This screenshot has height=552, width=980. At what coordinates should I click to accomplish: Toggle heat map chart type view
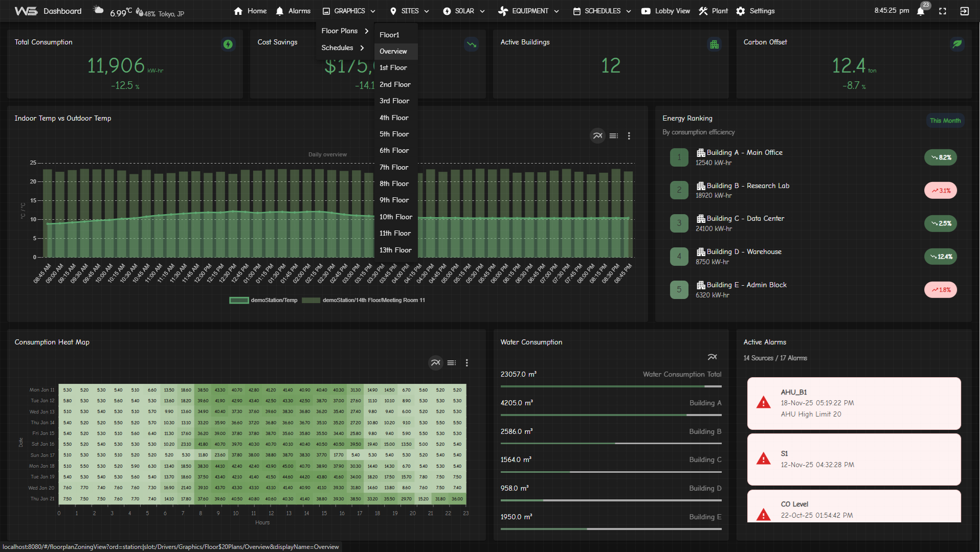[435, 363]
